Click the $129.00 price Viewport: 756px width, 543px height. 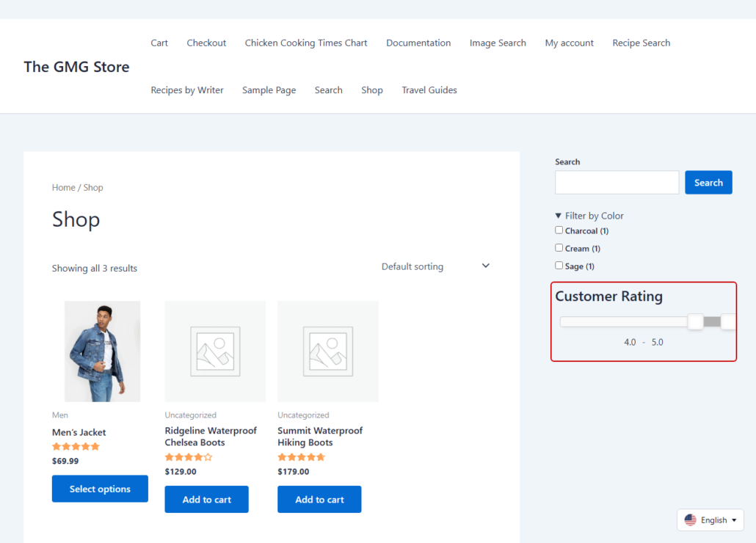[x=181, y=472]
